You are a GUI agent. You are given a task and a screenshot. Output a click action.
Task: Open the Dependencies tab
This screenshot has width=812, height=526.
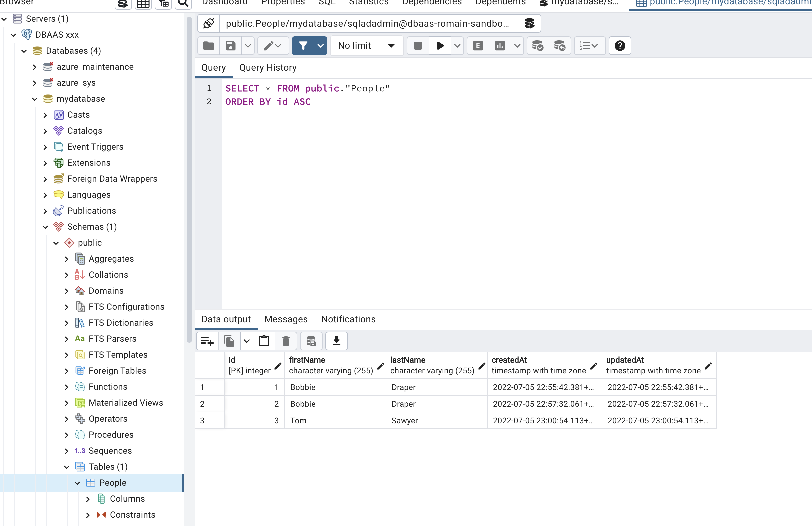(x=432, y=3)
